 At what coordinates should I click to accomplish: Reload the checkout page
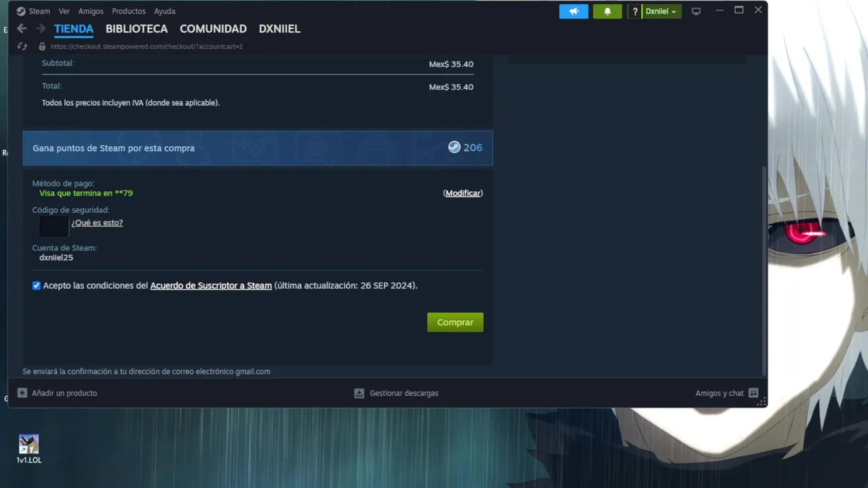click(x=22, y=47)
